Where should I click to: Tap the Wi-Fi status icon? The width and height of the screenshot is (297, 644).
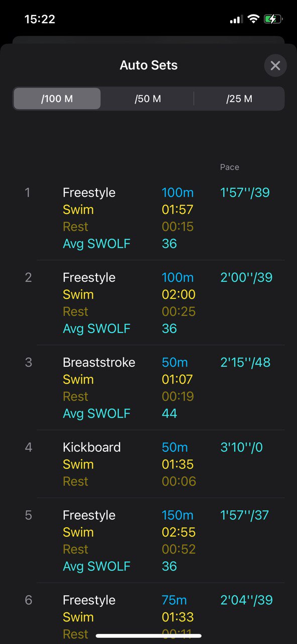point(253,19)
